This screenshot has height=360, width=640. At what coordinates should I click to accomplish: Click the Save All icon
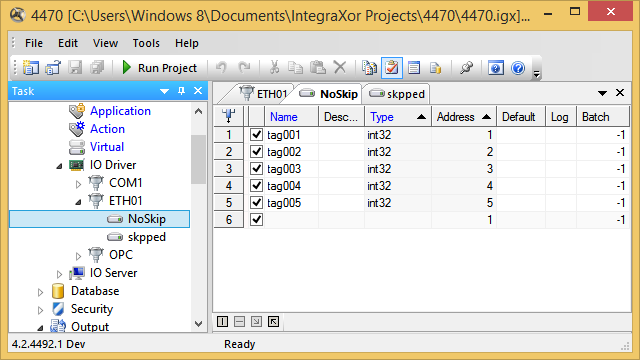pos(97,67)
